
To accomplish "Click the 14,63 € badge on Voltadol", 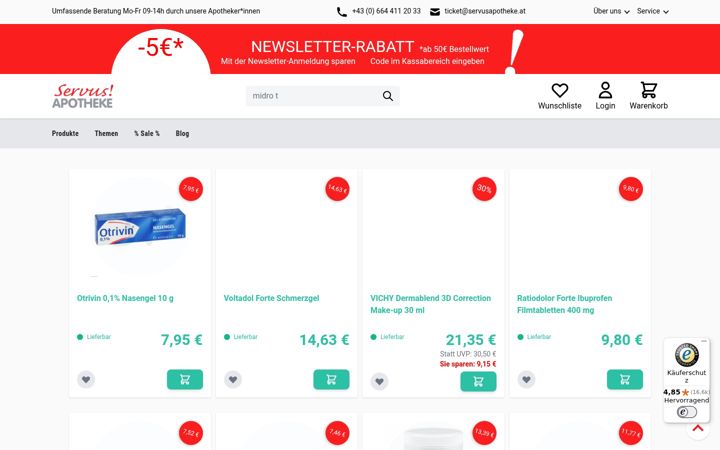I will click(x=338, y=189).
